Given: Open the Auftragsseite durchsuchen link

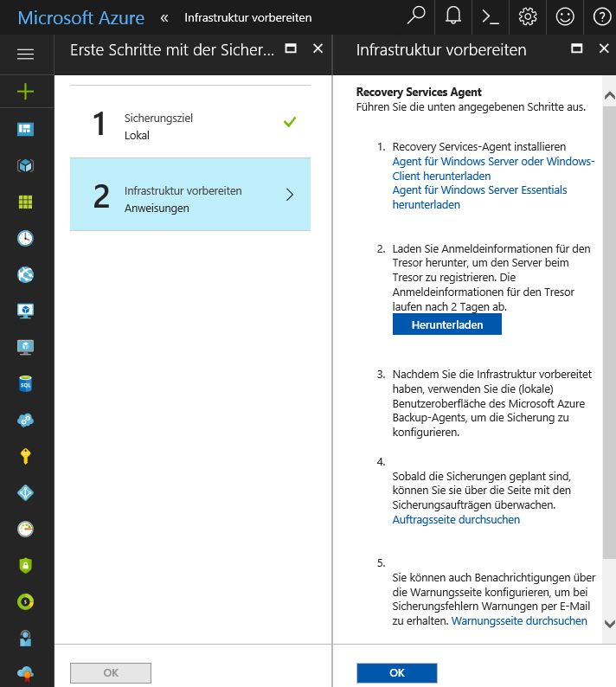Looking at the screenshot, I should (x=456, y=520).
